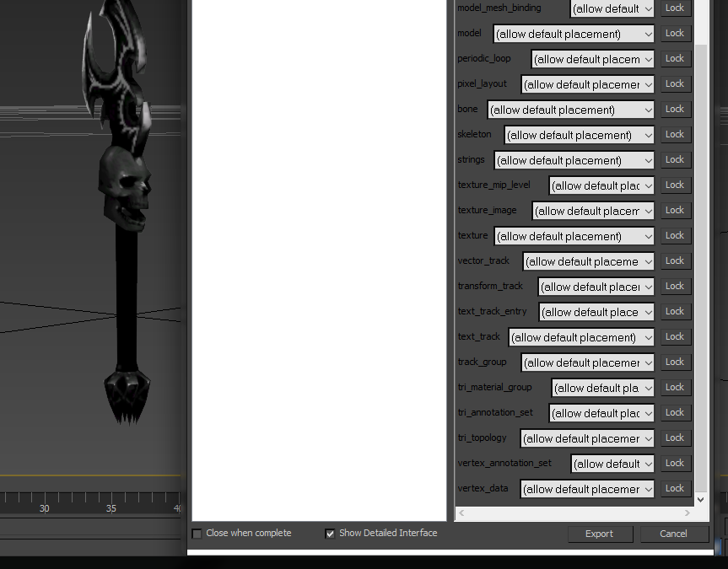Open the bone placement dropdown

571,110
